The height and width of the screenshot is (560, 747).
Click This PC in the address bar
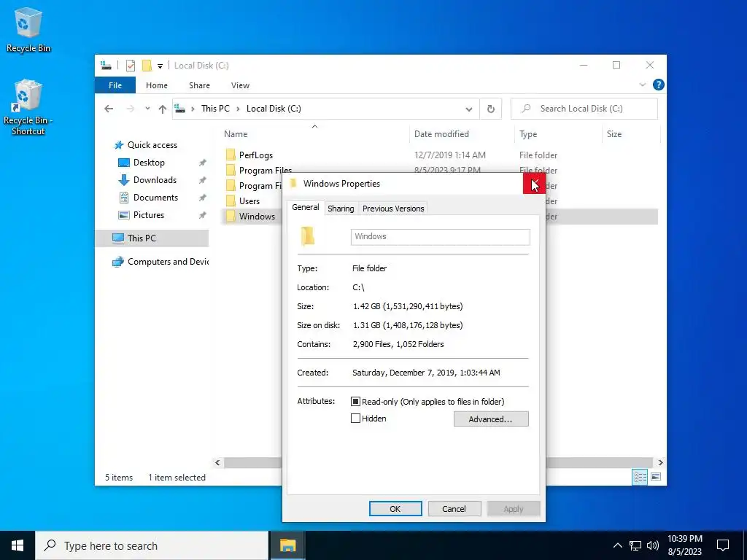[215, 109]
